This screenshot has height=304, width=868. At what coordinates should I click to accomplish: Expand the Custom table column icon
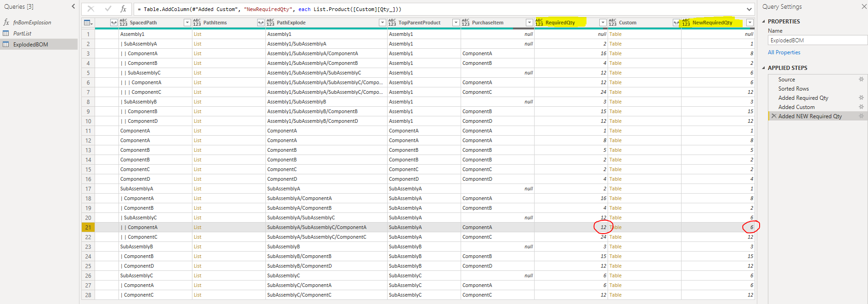pyautogui.click(x=676, y=23)
